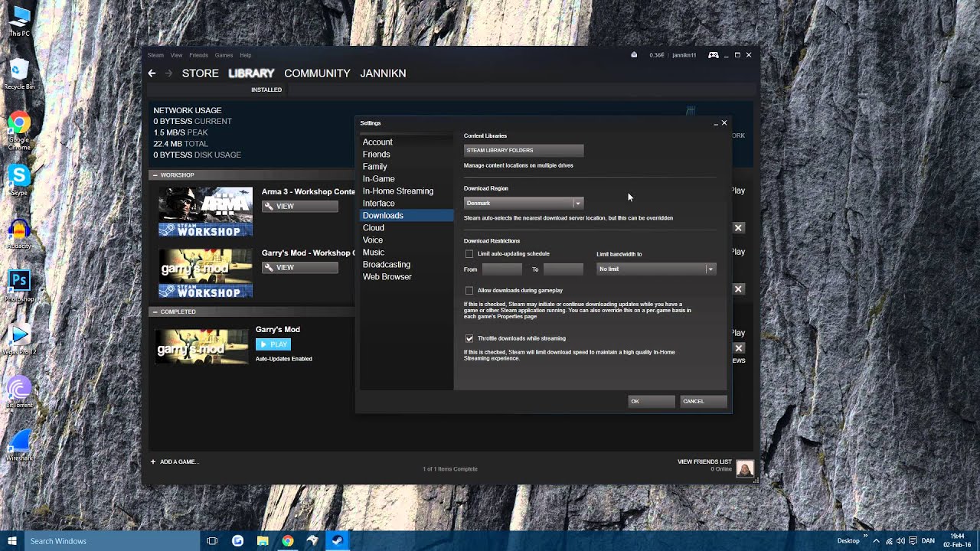Collapse the Completed downloads section
Image resolution: width=980 pixels, height=551 pixels.
pos(155,312)
